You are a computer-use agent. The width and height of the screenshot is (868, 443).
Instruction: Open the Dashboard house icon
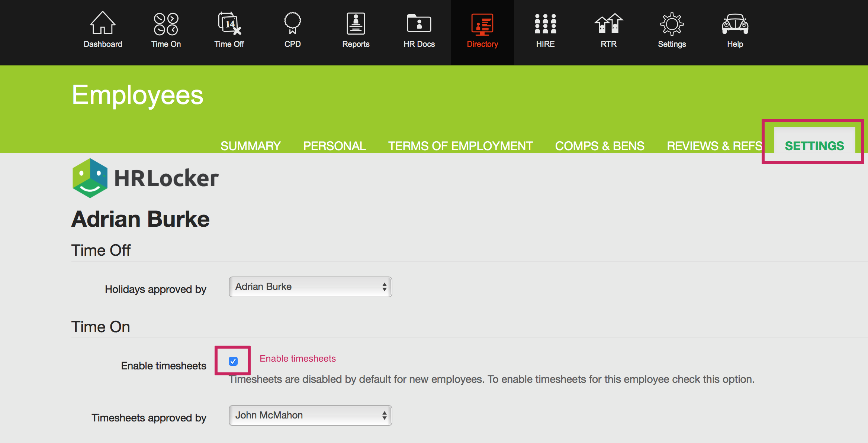(103, 23)
